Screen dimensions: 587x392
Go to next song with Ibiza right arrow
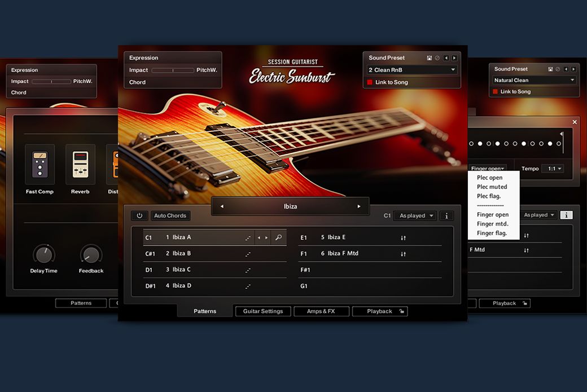point(358,206)
